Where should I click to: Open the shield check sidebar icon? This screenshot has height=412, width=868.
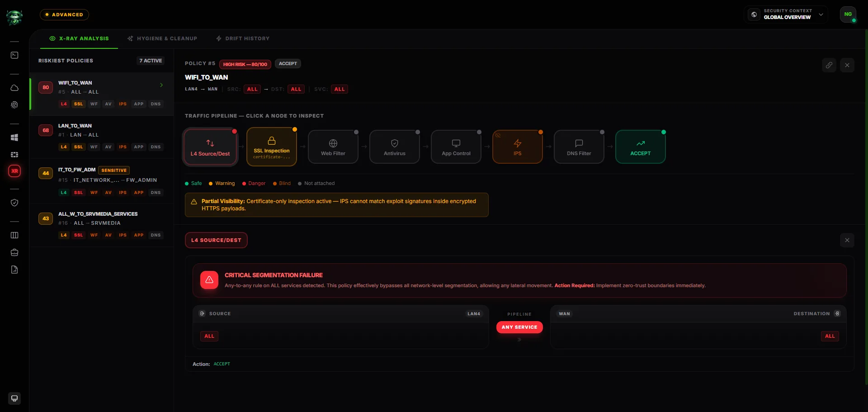(14, 203)
